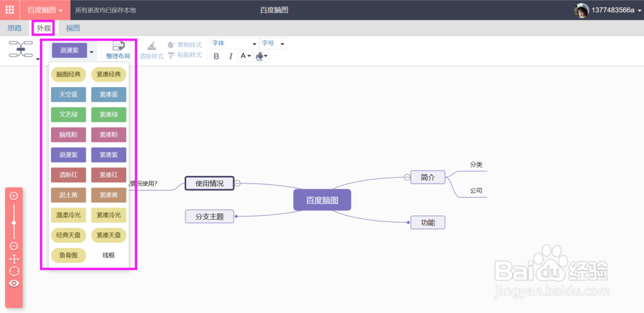This screenshot has height=313, width=644.
Task: Select the 紧凑粉 theme
Action: pos(109,135)
